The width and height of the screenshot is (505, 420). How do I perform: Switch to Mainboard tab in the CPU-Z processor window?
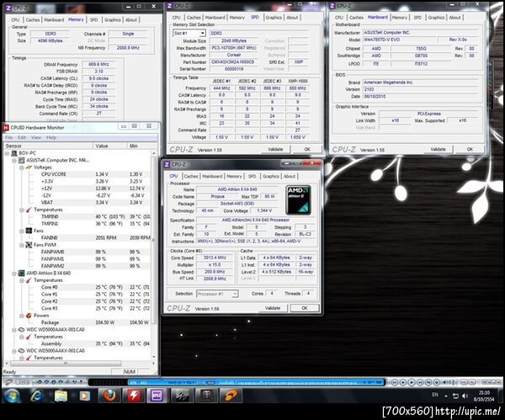[x=212, y=177]
